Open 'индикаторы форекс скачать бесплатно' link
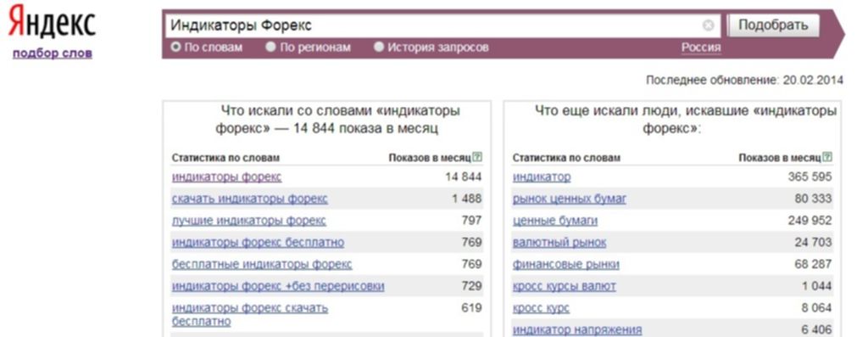 tap(250, 315)
